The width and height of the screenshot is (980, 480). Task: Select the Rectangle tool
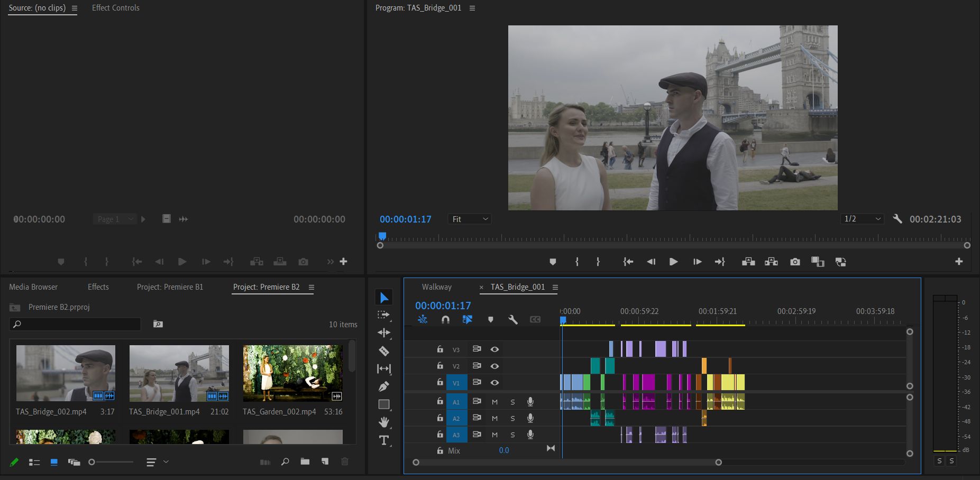pos(384,404)
